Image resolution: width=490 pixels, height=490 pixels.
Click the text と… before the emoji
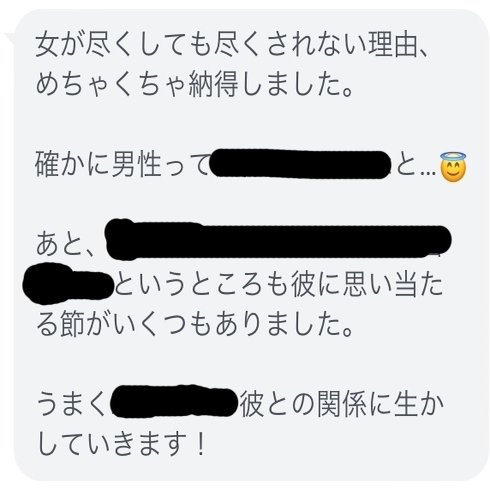(x=416, y=165)
